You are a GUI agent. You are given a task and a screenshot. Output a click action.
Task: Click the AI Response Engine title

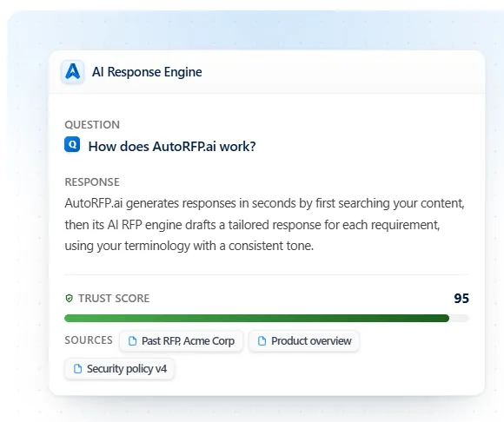coord(147,71)
